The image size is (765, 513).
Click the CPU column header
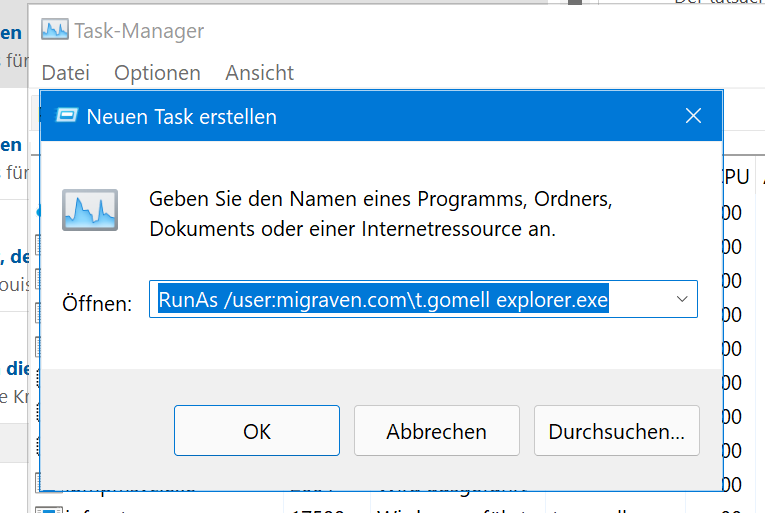point(736,177)
